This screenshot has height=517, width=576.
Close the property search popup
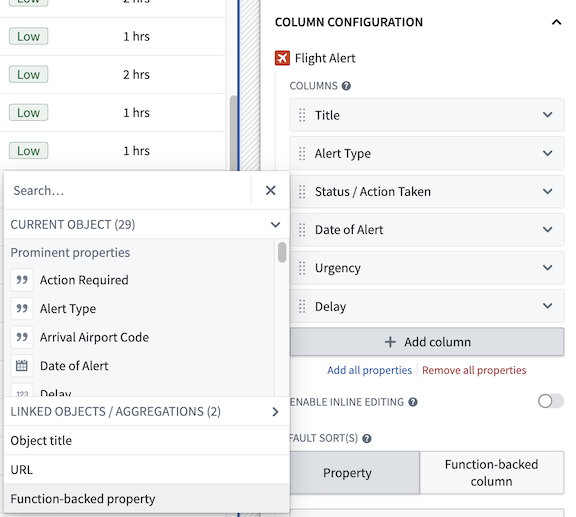(x=271, y=190)
